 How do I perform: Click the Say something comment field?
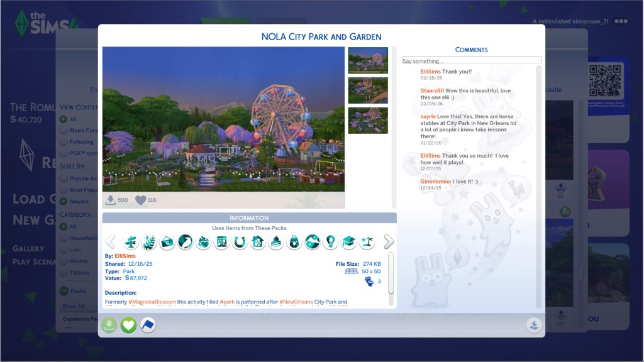pyautogui.click(x=471, y=60)
